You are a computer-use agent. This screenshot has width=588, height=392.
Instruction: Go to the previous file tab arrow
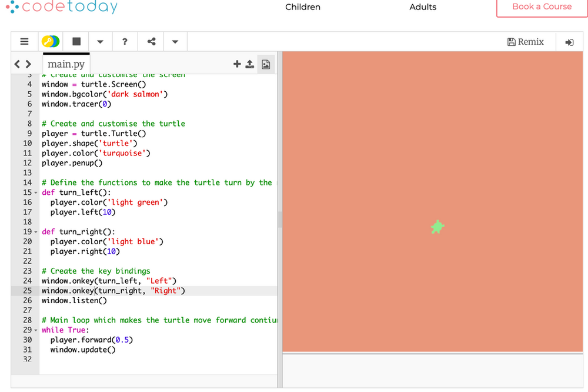tap(17, 64)
